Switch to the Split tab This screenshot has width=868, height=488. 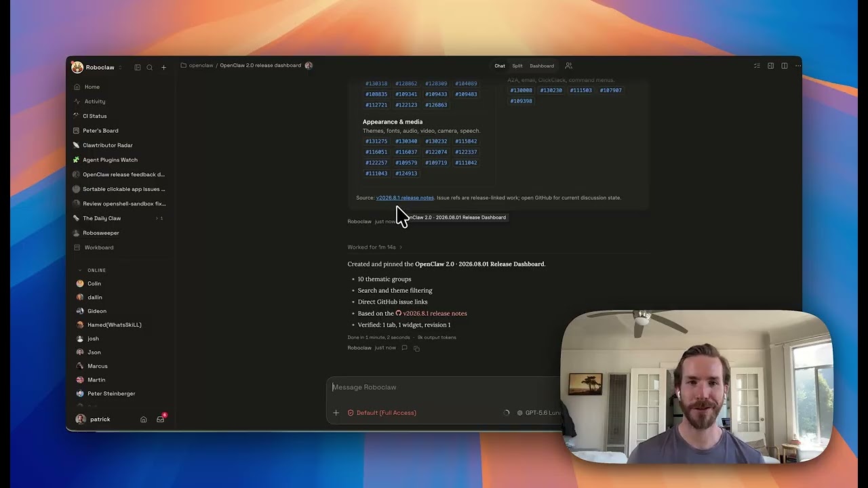pyautogui.click(x=517, y=66)
